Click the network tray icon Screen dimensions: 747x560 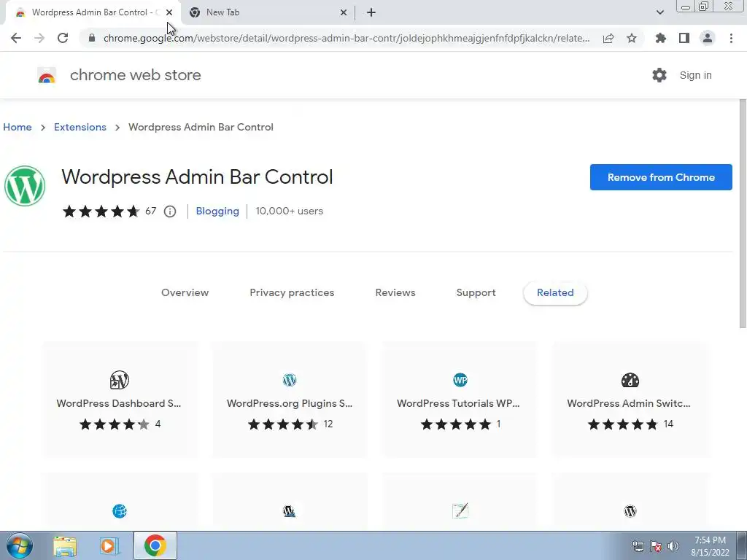[x=638, y=546]
